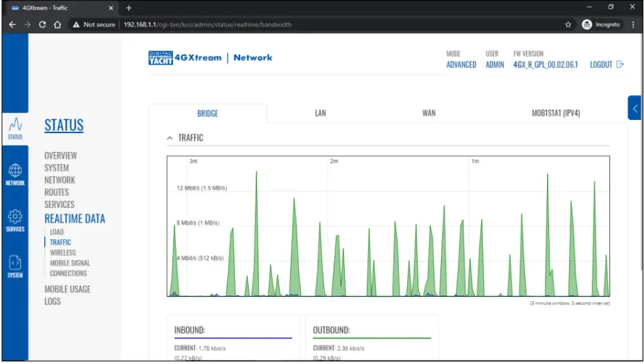
Task: Click the Digital Yacht 4GXtream logo
Action: pos(211,58)
